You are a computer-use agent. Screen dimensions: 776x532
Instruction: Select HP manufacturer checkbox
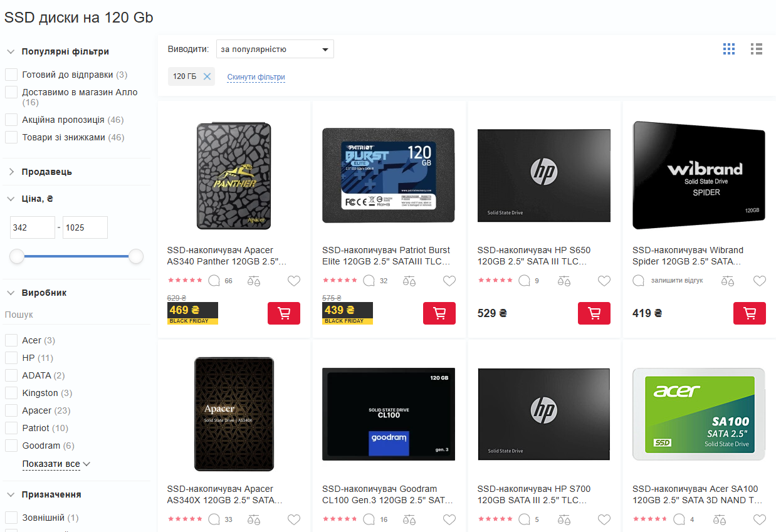coord(11,358)
